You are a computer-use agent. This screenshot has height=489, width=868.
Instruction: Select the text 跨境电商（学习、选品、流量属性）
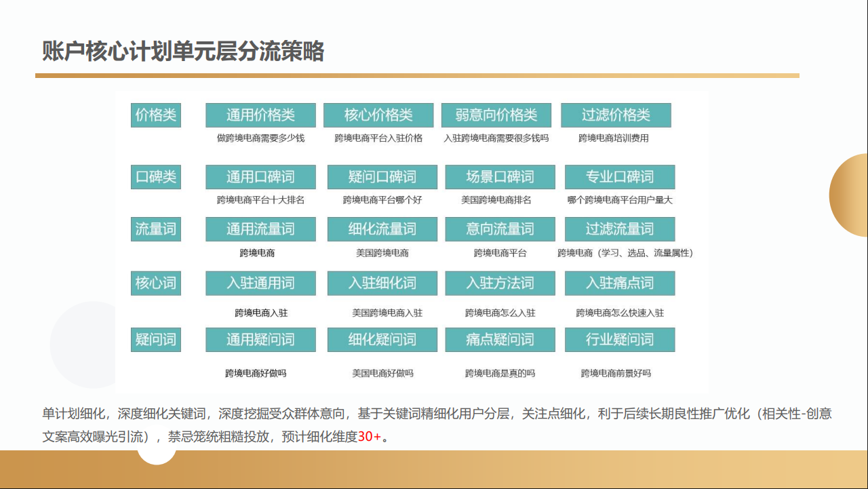pyautogui.click(x=627, y=253)
